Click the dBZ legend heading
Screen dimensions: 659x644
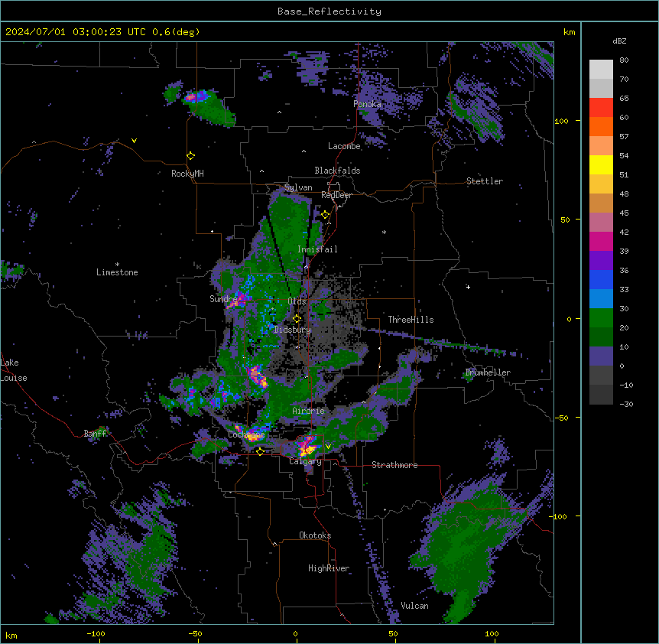tap(619, 41)
